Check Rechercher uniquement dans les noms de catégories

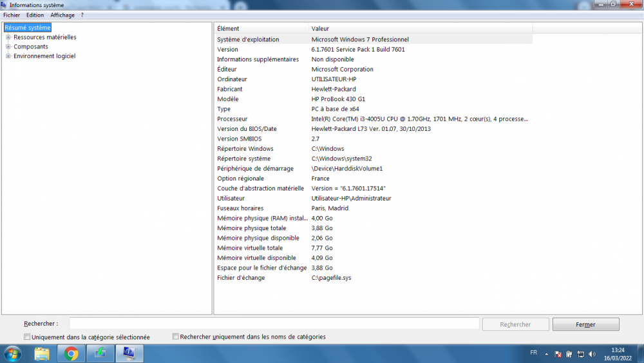pos(175,337)
